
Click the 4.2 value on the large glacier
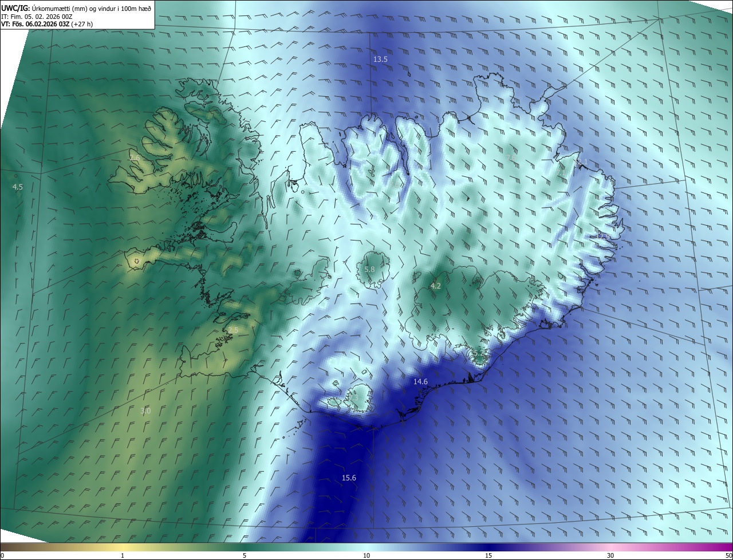coord(436,286)
